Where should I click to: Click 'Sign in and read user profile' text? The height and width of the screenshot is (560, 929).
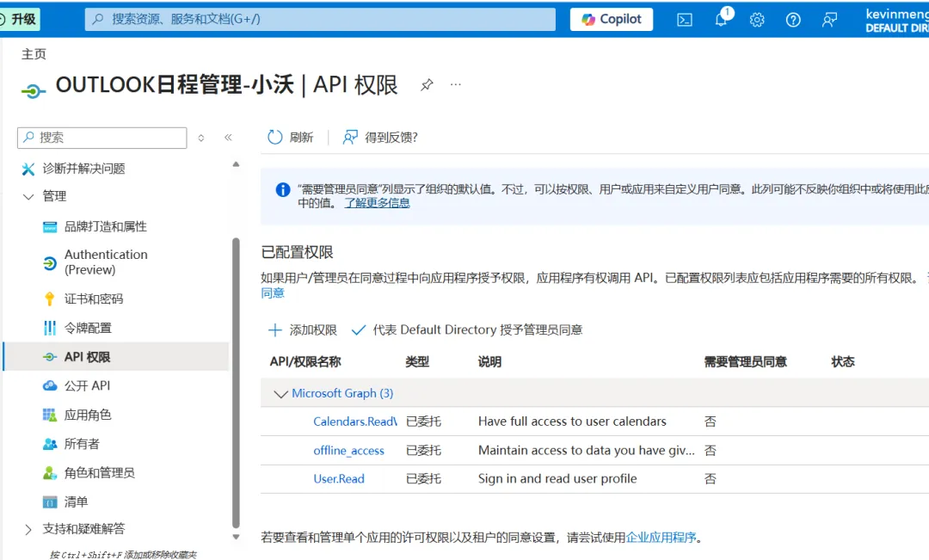point(557,479)
